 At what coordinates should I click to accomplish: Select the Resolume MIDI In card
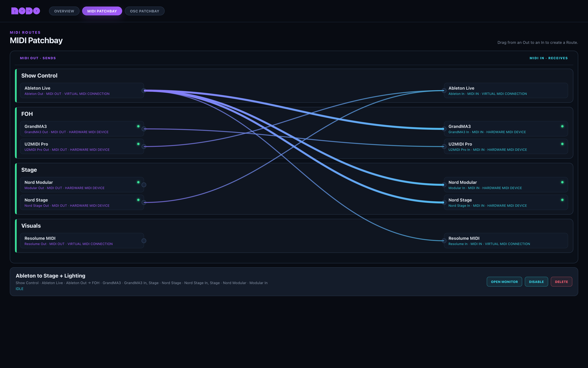[x=506, y=241]
